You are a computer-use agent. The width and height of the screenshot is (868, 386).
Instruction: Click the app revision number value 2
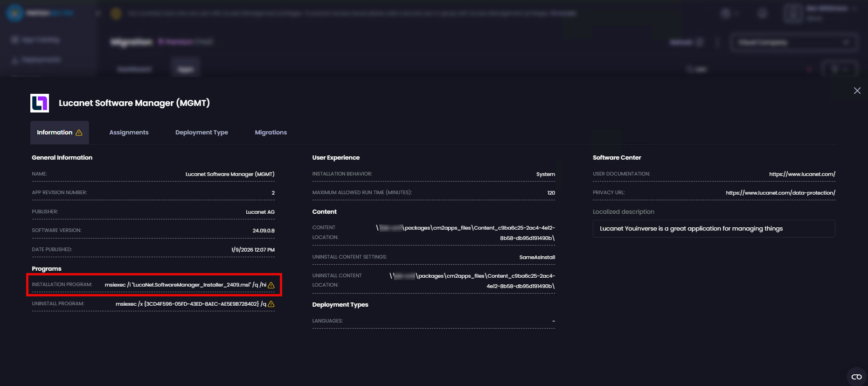[x=273, y=193]
